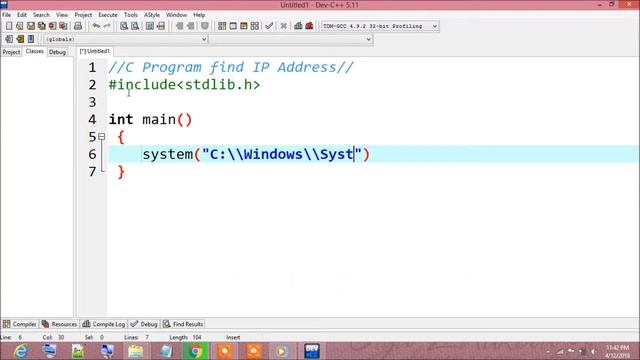This screenshot has width=640, height=360.
Task: Click the Save file toolbar icon
Action: (x=31, y=26)
